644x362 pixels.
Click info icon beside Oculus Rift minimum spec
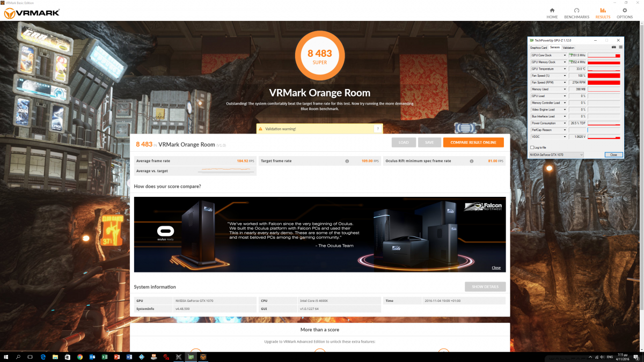pos(471,161)
